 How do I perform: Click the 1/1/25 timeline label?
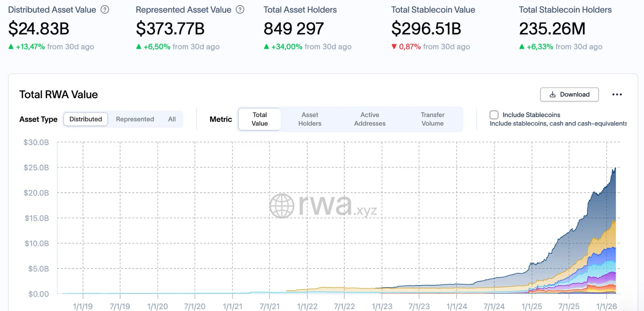532,306
